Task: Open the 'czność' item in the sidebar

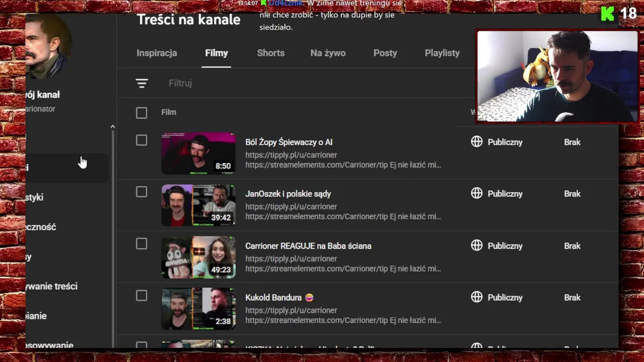Action: click(41, 227)
